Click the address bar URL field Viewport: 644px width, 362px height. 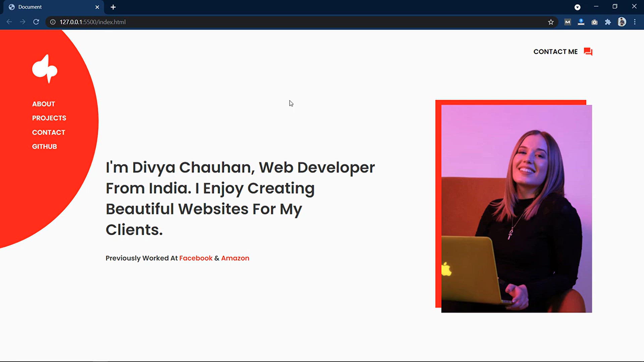302,22
